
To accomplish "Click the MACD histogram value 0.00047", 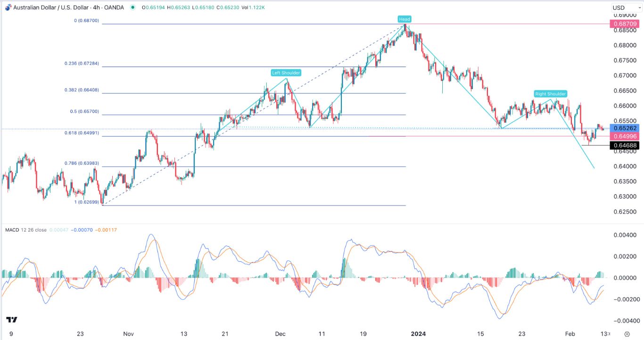I will pos(58,230).
